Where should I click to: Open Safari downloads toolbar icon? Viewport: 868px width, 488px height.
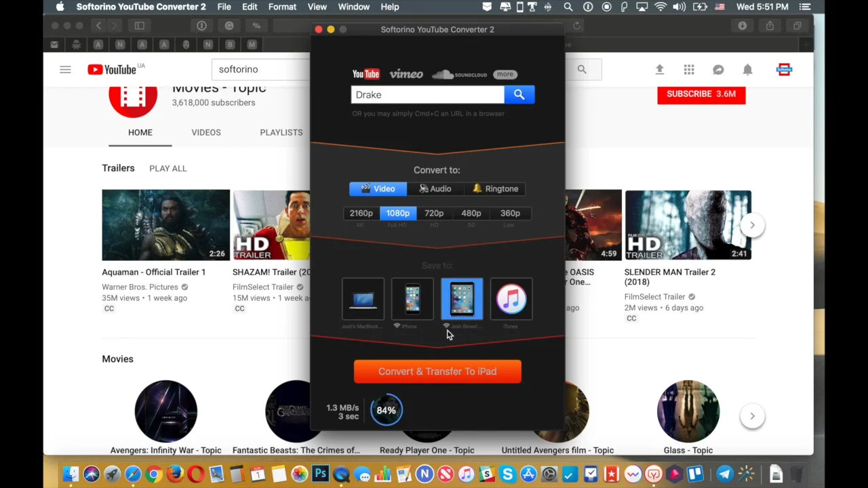point(743,26)
